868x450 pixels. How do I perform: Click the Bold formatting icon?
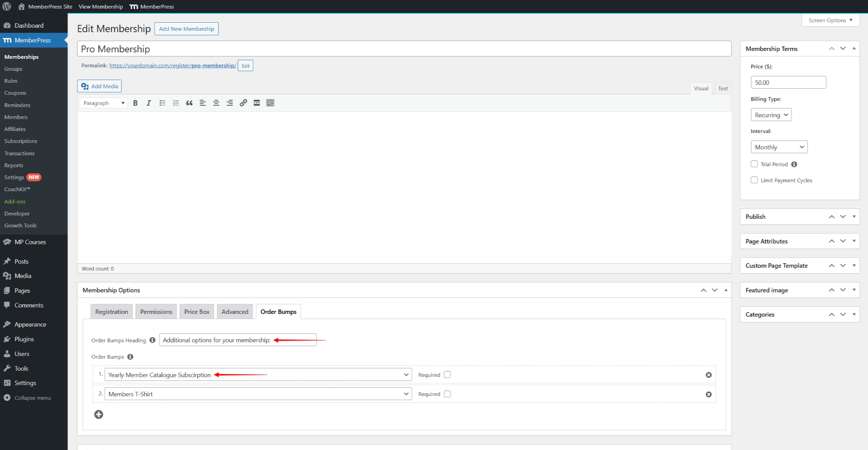point(135,103)
